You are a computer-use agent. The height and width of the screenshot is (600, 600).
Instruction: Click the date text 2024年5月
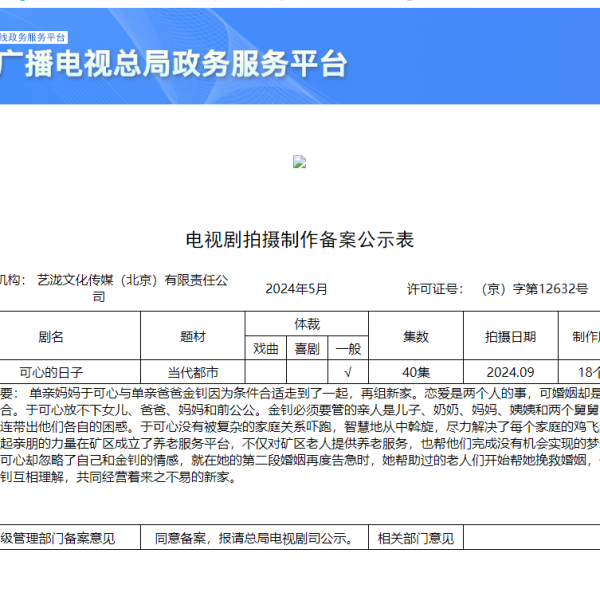click(x=297, y=289)
